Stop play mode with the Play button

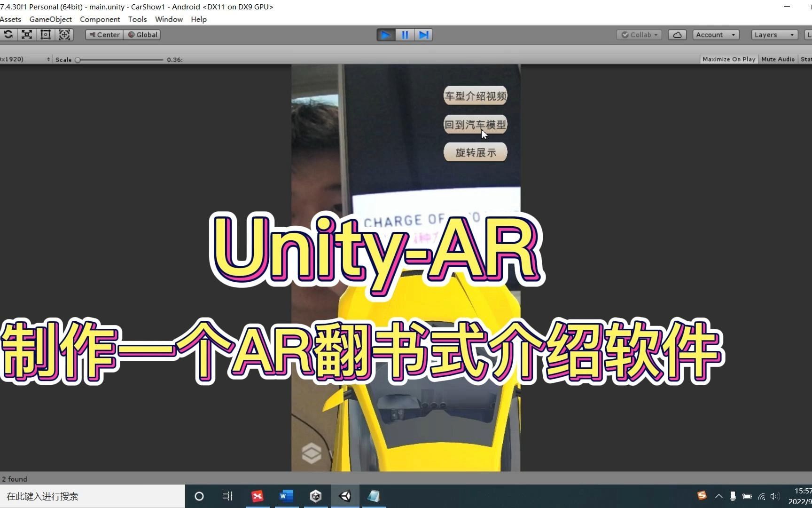click(x=386, y=35)
